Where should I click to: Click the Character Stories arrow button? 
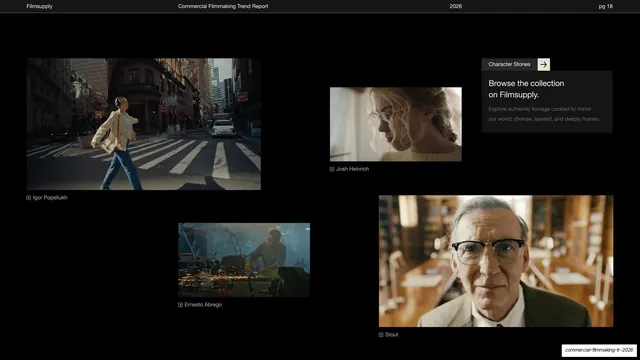point(544,64)
